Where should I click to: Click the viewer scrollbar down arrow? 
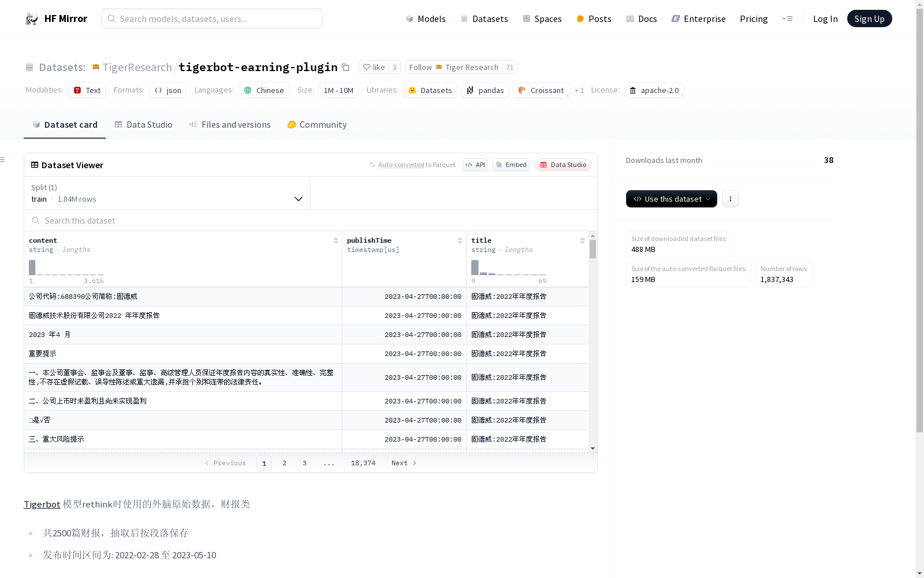coord(593,449)
